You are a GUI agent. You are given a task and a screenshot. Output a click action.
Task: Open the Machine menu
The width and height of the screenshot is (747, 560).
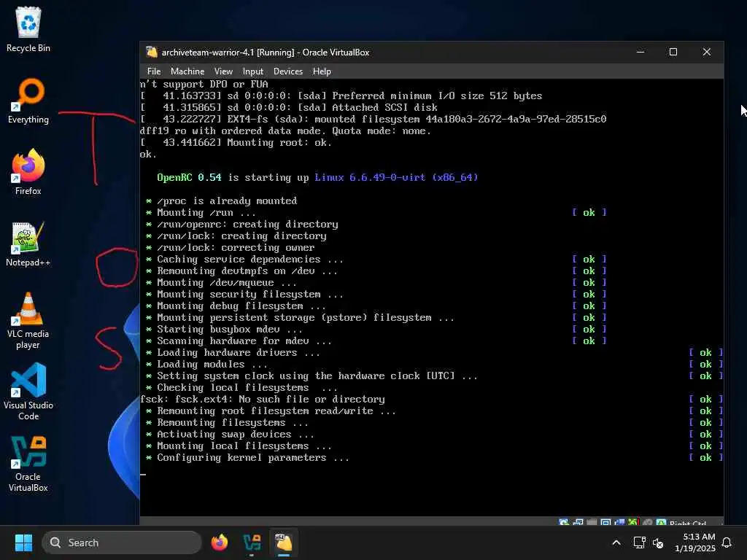pos(187,71)
